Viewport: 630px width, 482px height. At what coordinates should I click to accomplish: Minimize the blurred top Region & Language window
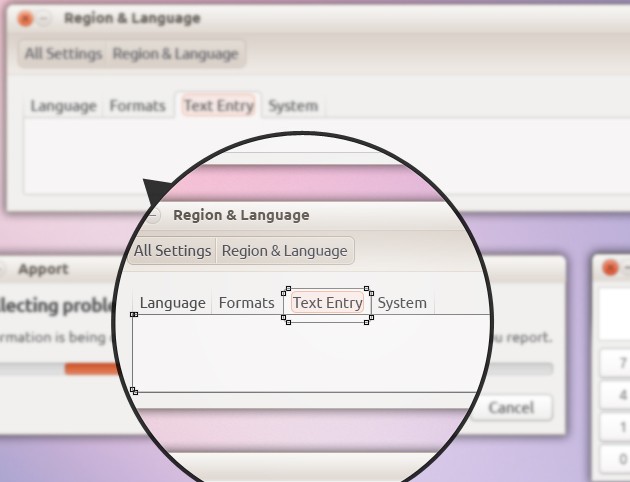pos(45,19)
